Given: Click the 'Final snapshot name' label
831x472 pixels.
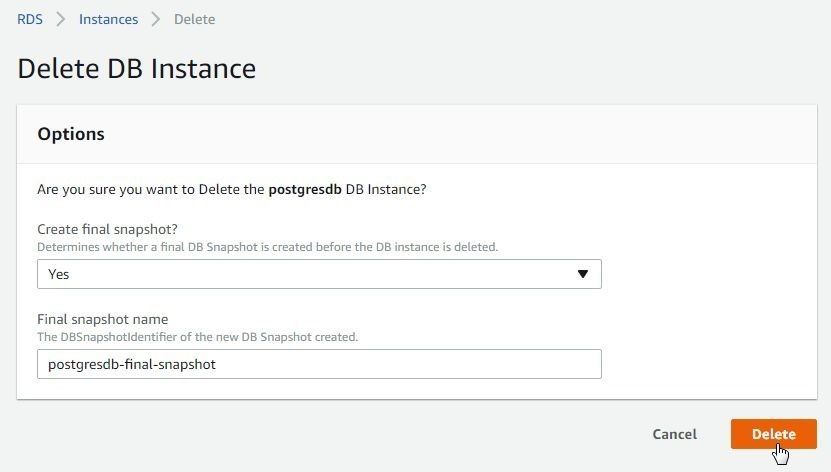Looking at the screenshot, I should tap(102, 319).
